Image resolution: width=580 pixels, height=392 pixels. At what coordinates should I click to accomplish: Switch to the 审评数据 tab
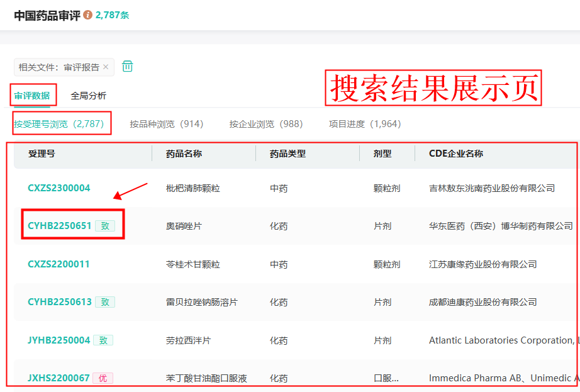pos(32,96)
